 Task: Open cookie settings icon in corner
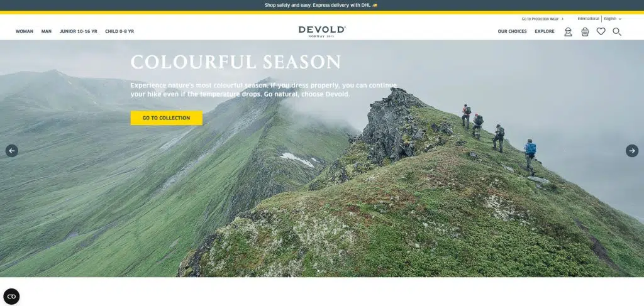click(x=11, y=297)
